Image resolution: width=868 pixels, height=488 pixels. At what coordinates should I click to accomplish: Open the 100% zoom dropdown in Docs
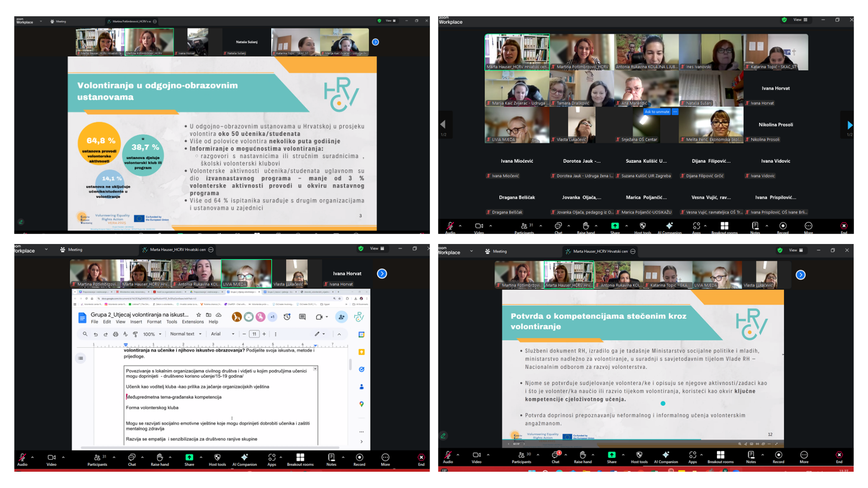[x=152, y=334]
